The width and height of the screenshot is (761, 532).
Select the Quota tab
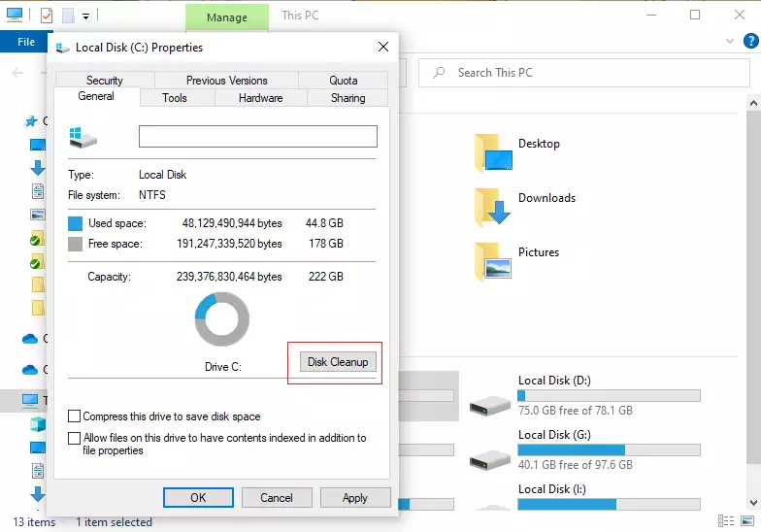344,80
